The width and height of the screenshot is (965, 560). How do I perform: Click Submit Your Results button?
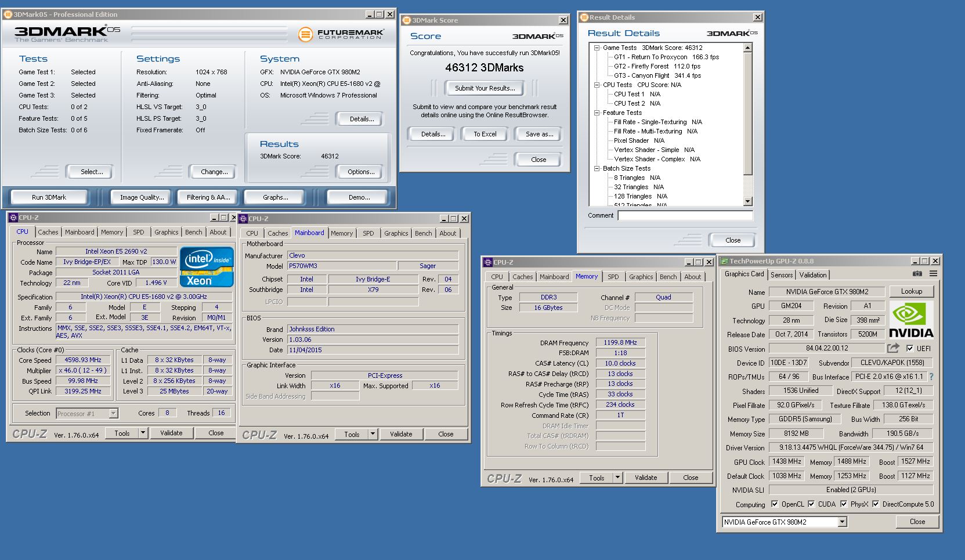coord(485,88)
